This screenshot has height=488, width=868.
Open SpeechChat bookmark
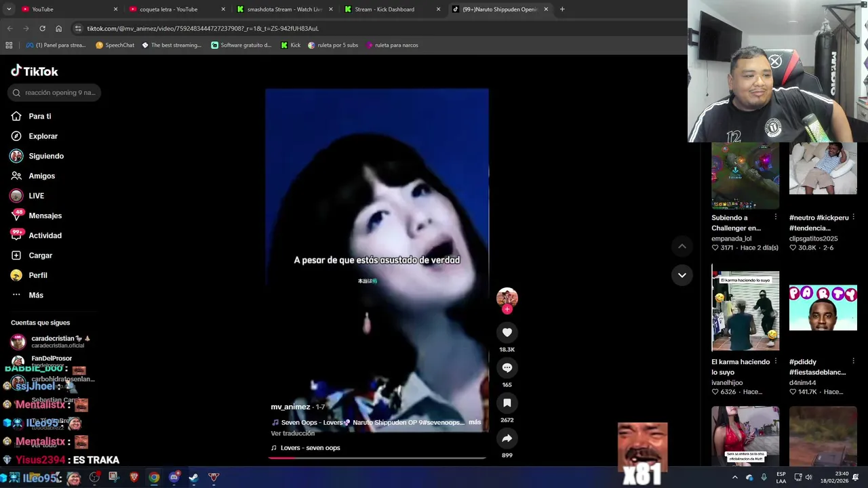[115, 45]
